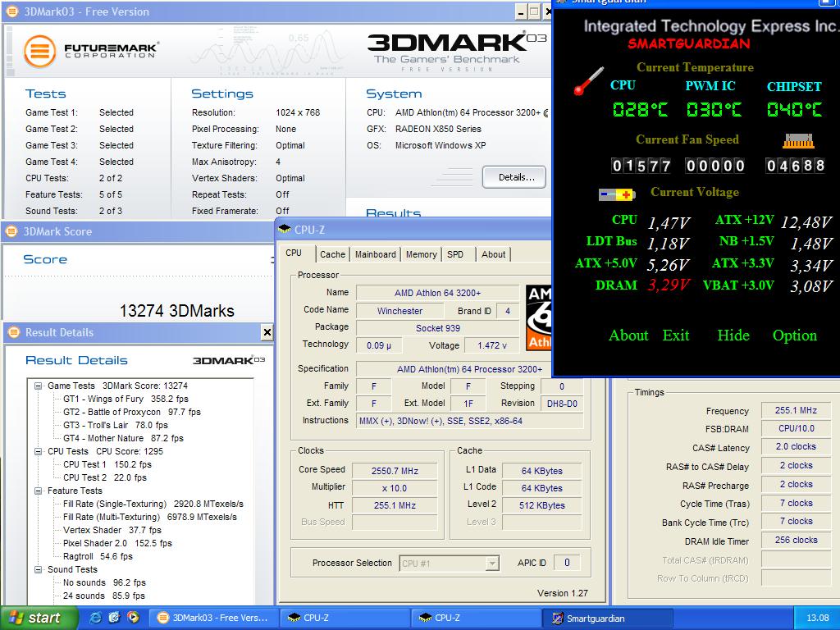Viewport: 840px width, 630px height.
Task: Activate the CPU-Z taskbar button beside 3DMark03
Action: point(345,618)
